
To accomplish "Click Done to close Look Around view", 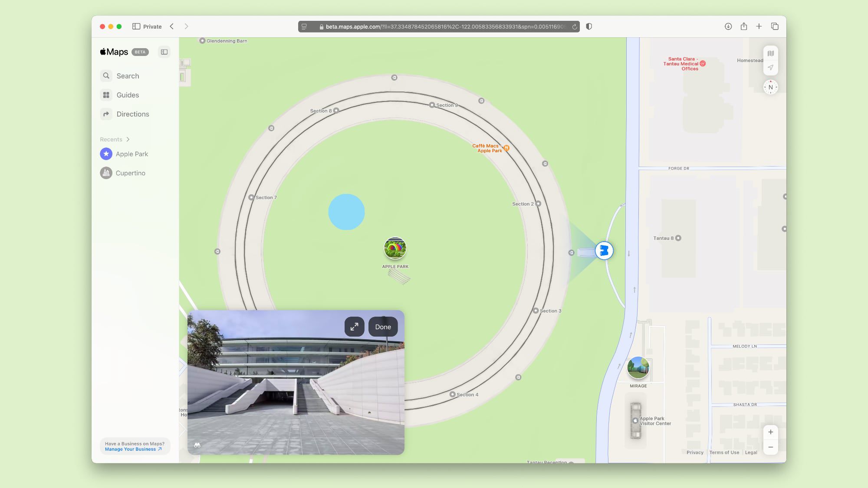I will 383,327.
